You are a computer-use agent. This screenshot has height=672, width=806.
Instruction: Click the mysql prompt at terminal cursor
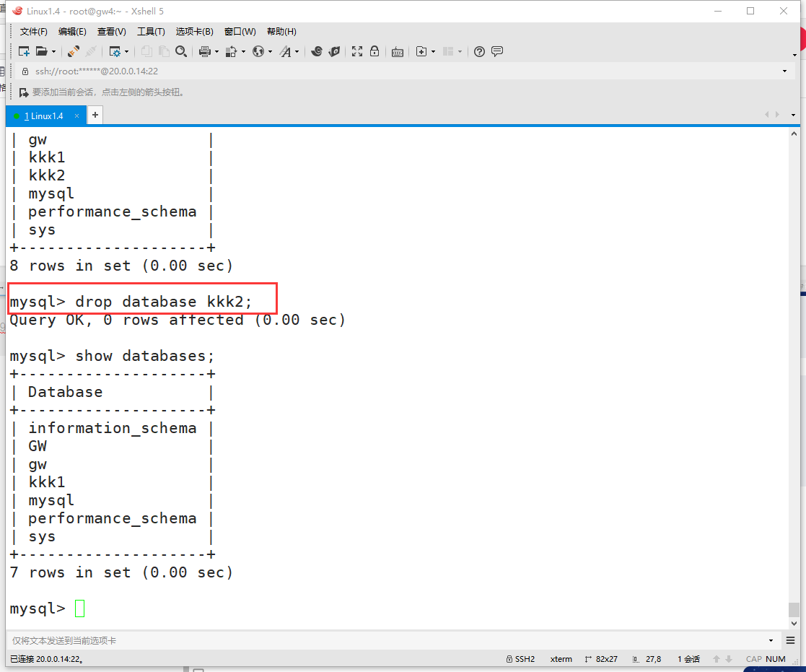(38, 608)
